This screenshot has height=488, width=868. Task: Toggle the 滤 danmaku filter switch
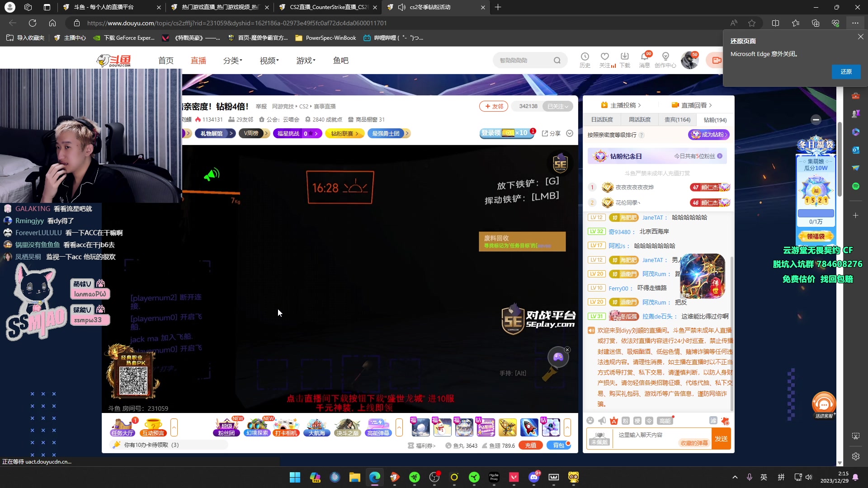point(713,421)
